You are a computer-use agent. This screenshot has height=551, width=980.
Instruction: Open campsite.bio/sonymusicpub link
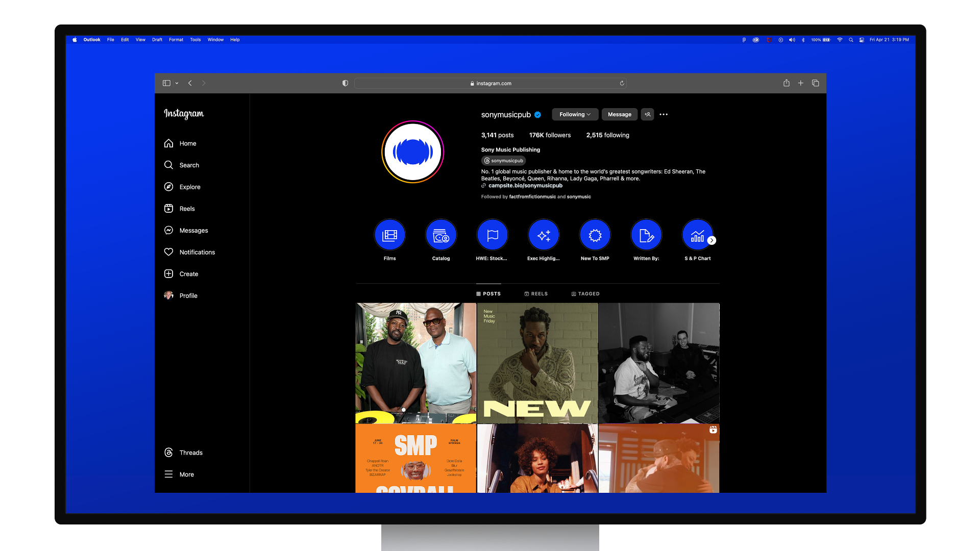point(525,186)
